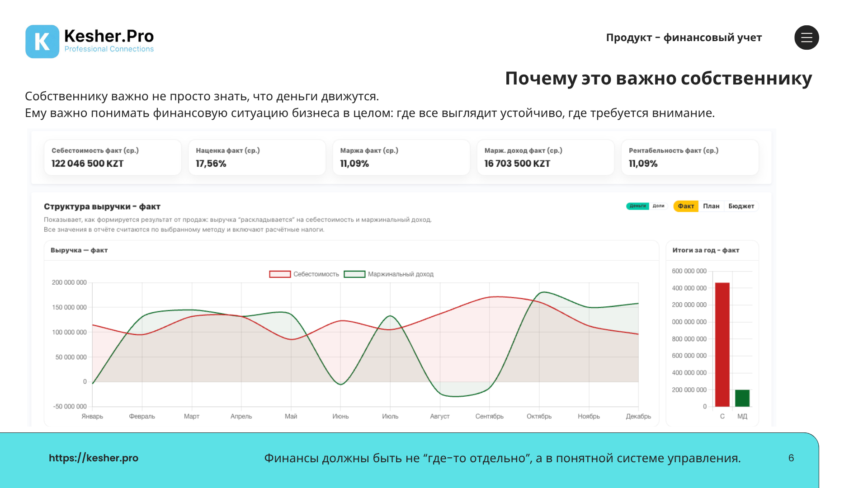Click the Наценка факт (ср.) card

(x=257, y=157)
